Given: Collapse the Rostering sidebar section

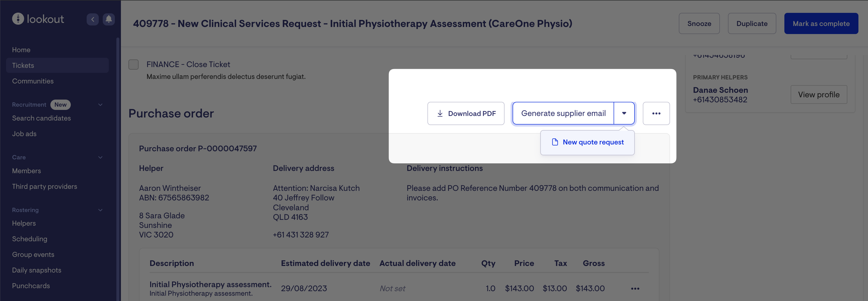Looking at the screenshot, I should (100, 210).
